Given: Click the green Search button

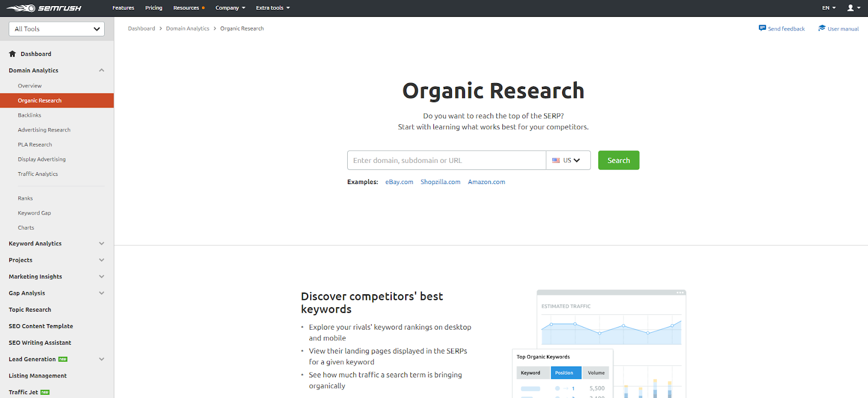Looking at the screenshot, I should [x=619, y=160].
